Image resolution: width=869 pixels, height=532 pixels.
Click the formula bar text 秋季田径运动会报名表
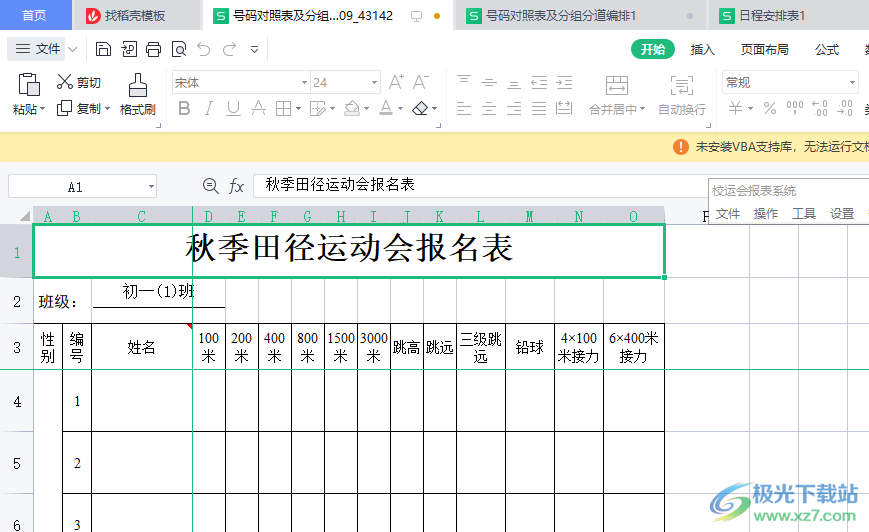tap(340, 185)
